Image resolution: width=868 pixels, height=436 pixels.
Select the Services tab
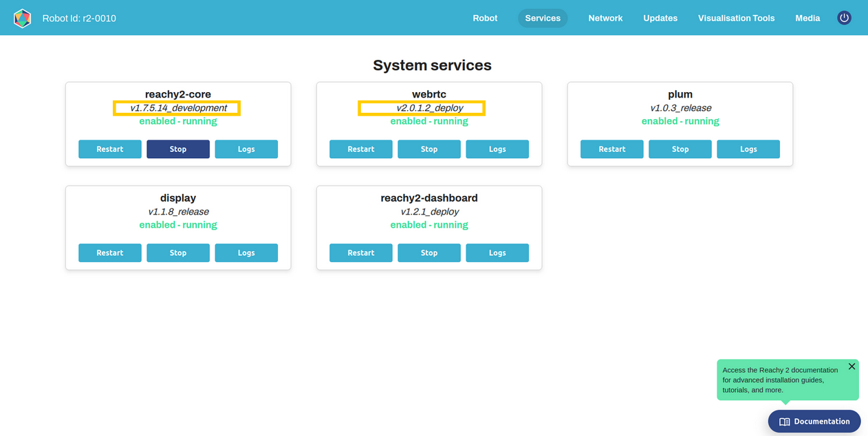click(x=543, y=19)
